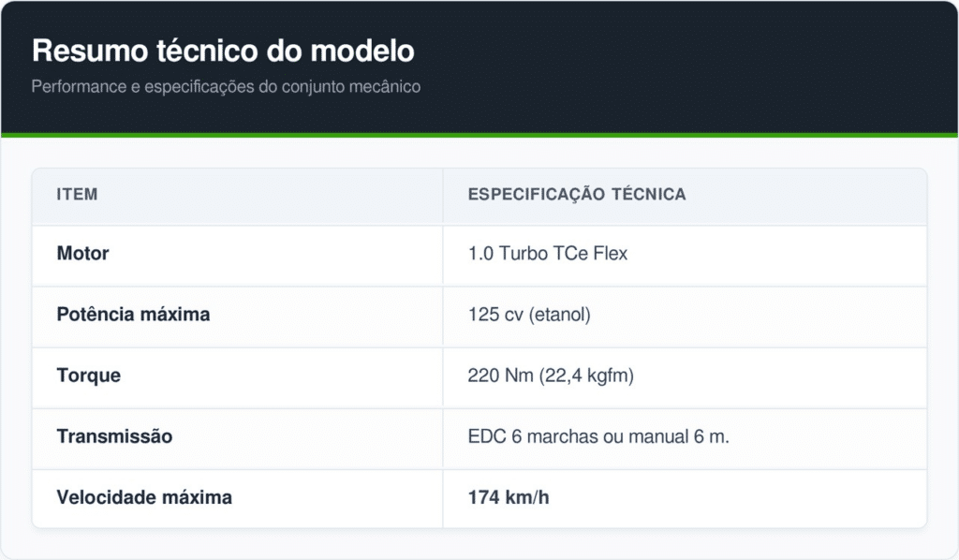Select the 'Torque' row label
Screen dimensions: 959x560
[x=88, y=376]
